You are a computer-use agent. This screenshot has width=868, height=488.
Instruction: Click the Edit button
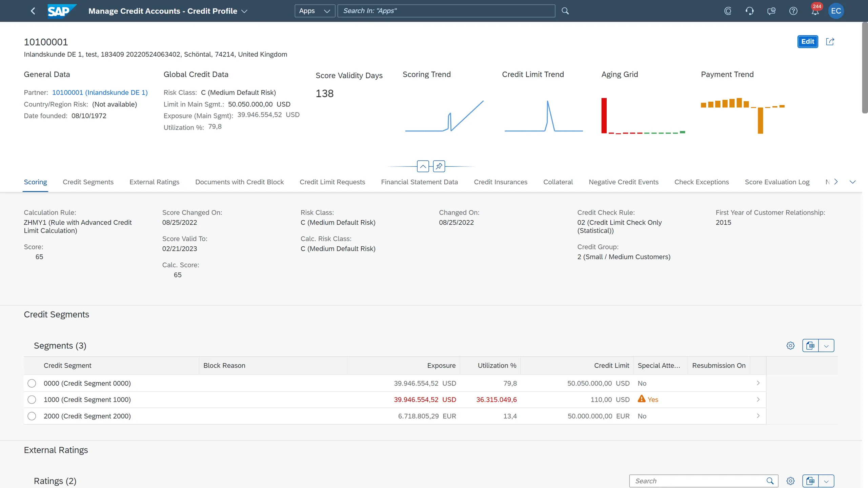[808, 41]
